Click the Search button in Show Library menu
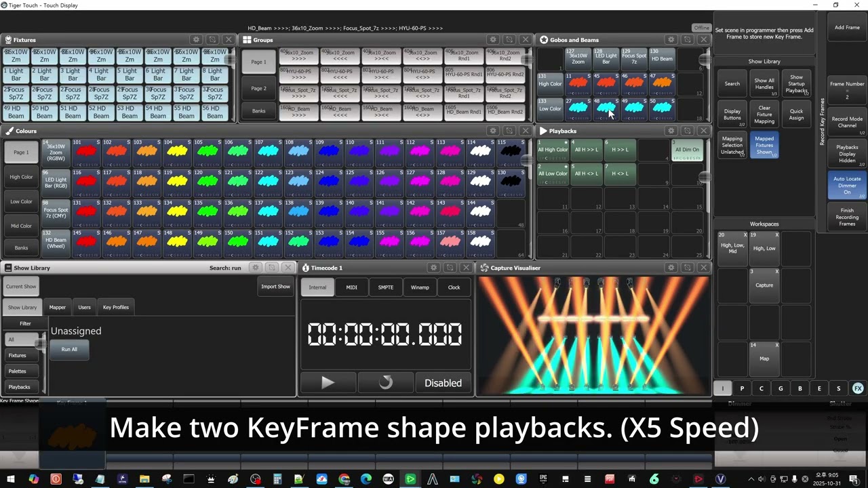This screenshot has height=488, width=868. click(732, 84)
